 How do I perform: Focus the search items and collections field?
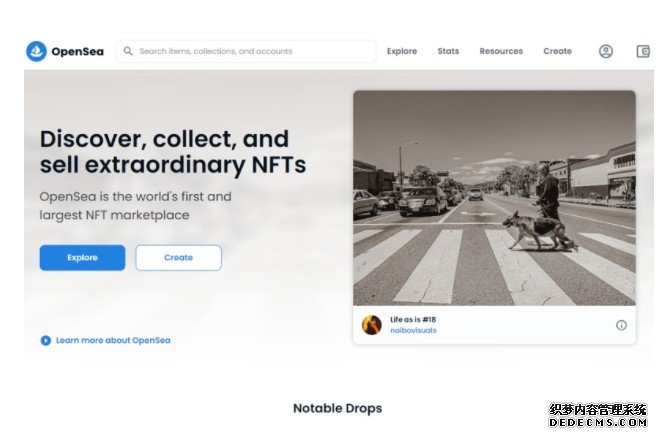click(x=250, y=51)
